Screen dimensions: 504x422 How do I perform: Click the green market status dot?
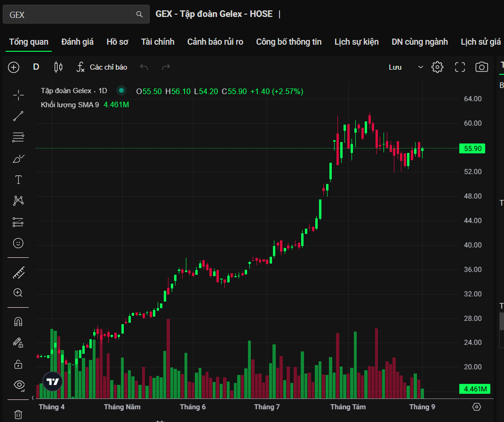pyautogui.click(x=121, y=91)
